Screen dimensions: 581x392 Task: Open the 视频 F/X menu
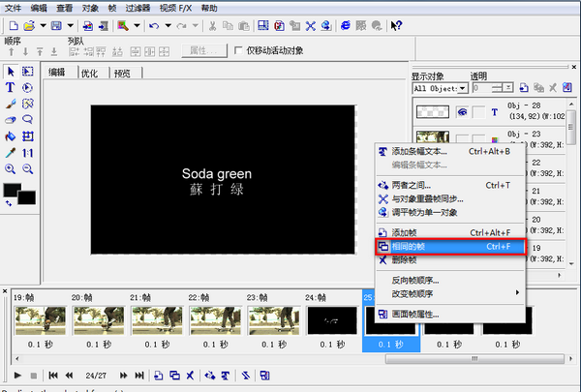coord(175,8)
